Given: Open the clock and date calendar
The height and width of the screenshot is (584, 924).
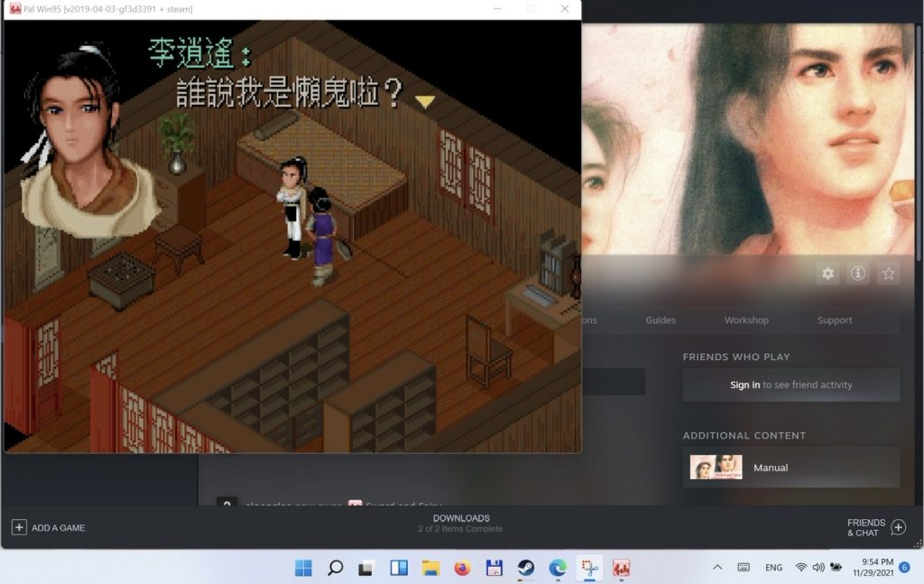Looking at the screenshot, I should tap(873, 567).
